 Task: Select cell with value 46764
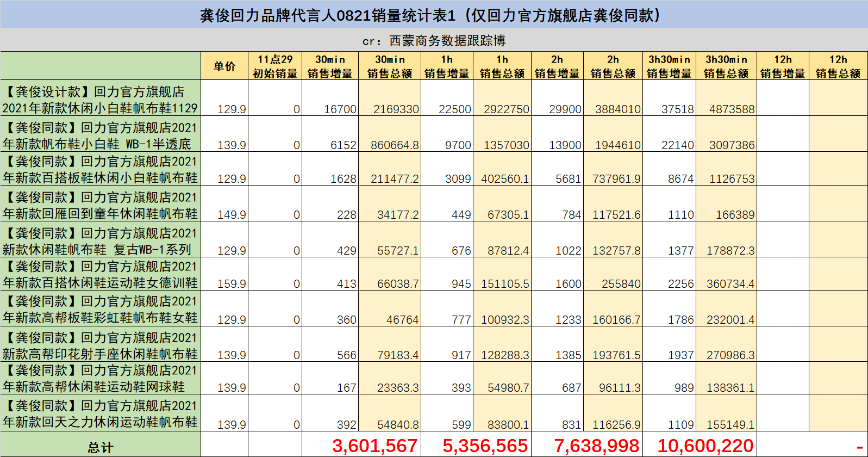[390, 309]
